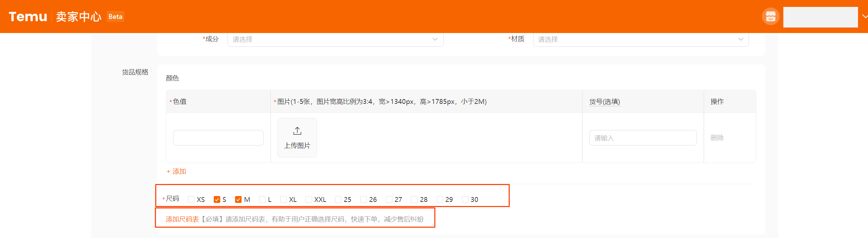Click the 色值 color value field
The height and width of the screenshot is (238, 868).
pyautogui.click(x=218, y=138)
